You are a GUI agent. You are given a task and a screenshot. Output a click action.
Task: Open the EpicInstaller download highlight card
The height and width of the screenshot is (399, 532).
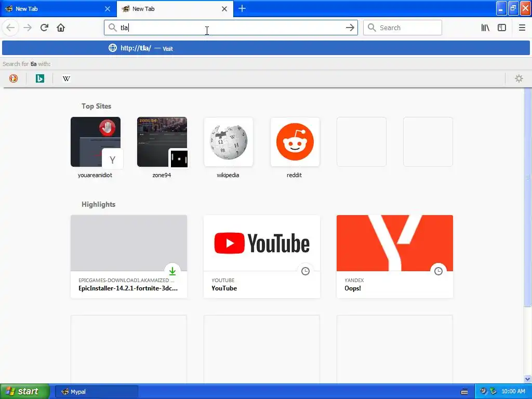(129, 257)
